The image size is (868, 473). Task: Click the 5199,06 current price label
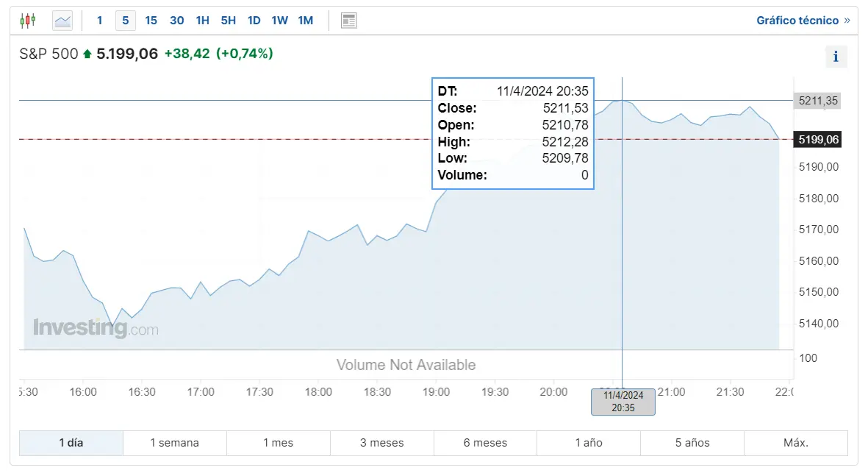click(x=817, y=140)
